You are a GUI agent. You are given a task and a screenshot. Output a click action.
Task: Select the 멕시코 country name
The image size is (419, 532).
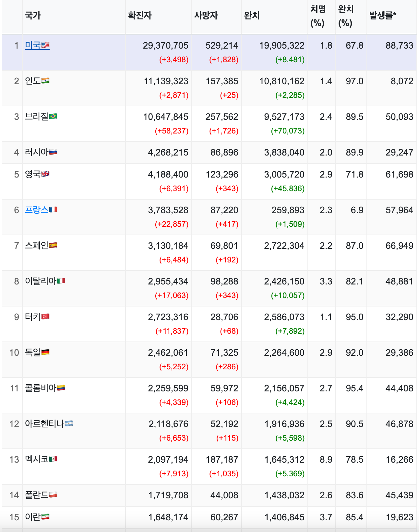point(37,459)
